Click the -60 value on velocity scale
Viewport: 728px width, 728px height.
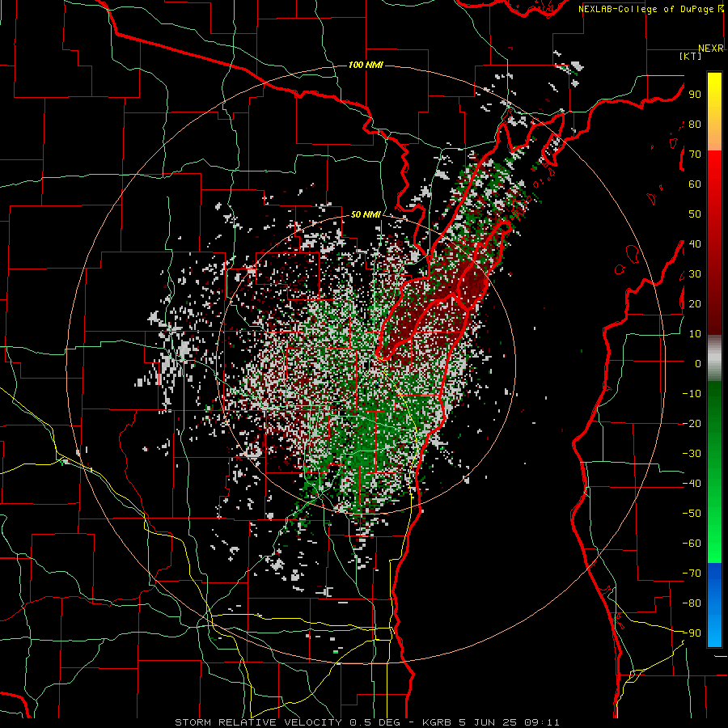692,544
